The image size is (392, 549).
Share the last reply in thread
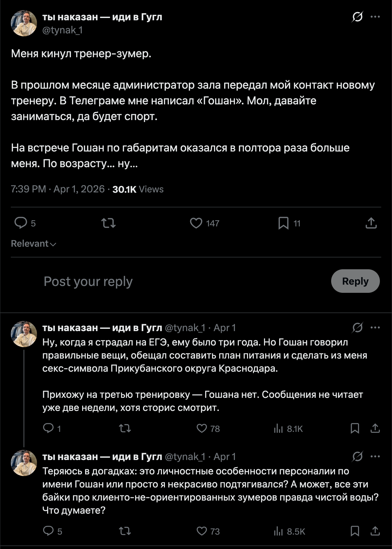(x=375, y=531)
